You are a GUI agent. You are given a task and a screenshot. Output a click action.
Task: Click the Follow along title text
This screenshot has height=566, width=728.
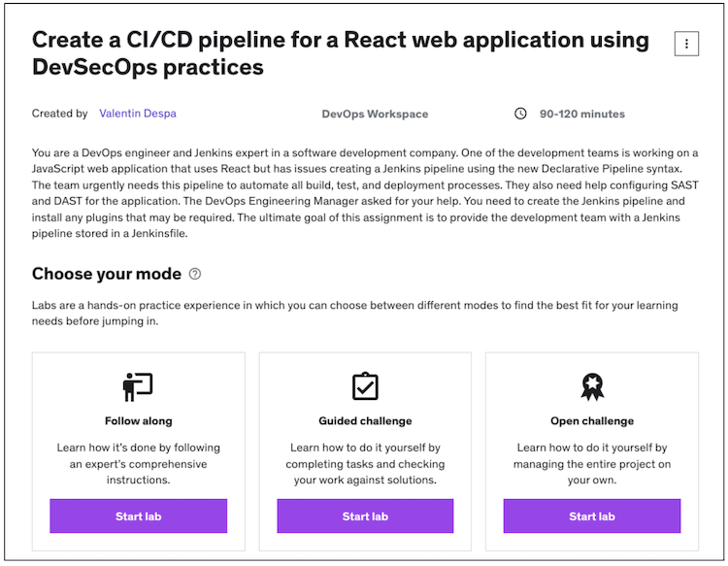[138, 421]
